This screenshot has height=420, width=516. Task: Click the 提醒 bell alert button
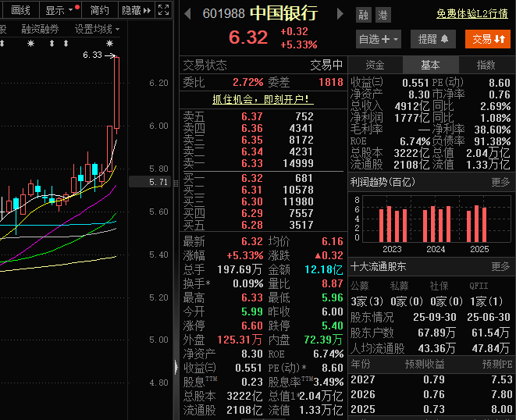click(x=433, y=39)
